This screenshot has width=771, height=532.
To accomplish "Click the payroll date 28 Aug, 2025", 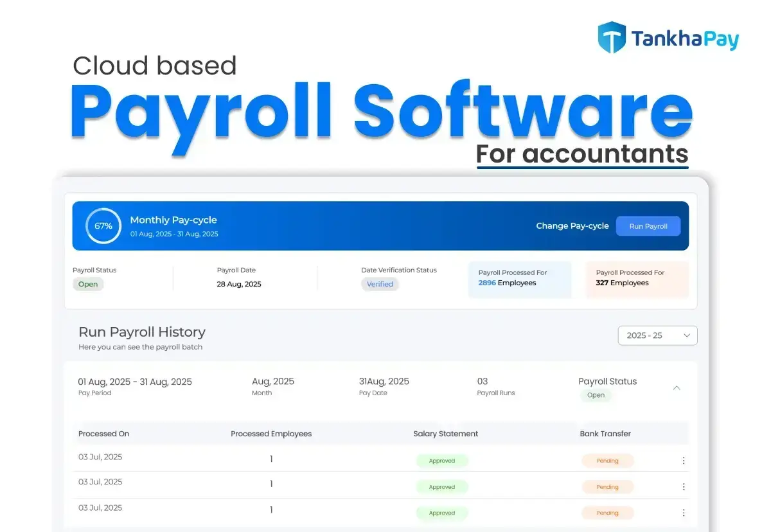I will [x=239, y=284].
